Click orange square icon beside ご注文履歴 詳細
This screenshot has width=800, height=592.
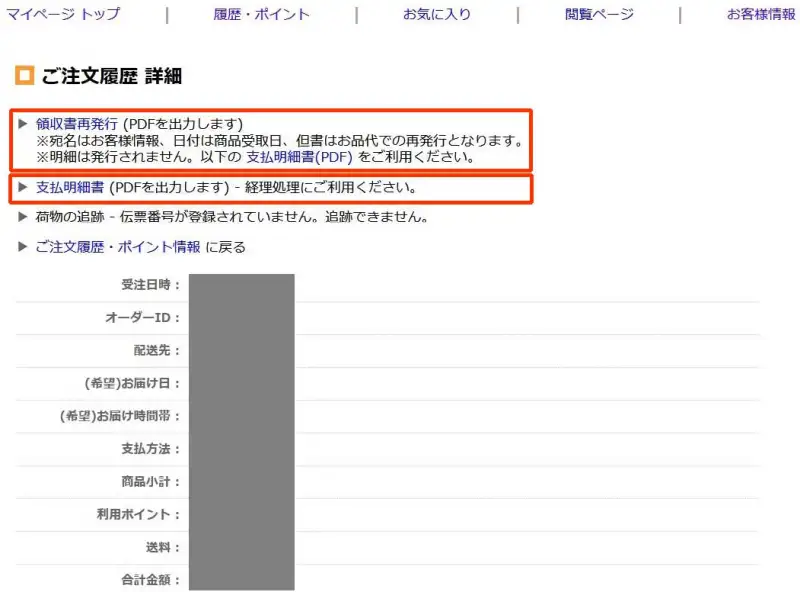[x=24, y=76]
